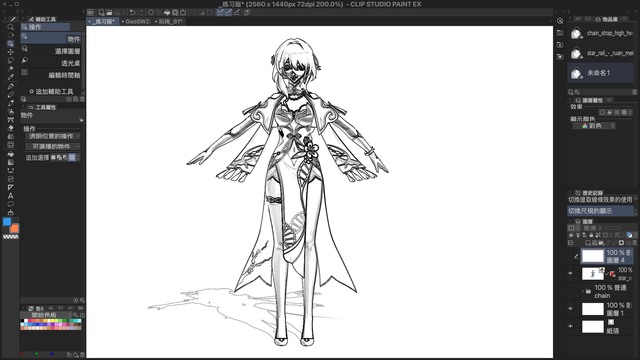The height and width of the screenshot is (360, 640).
Task: Select the Zoom magnifier tool
Action: click(x=11, y=27)
